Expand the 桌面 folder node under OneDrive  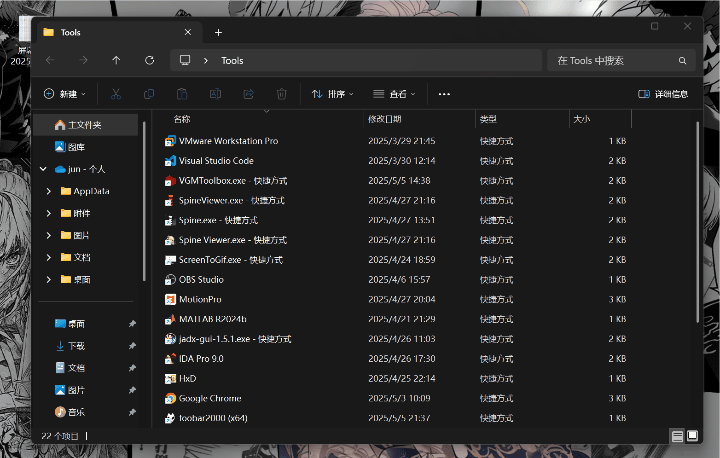[49, 279]
